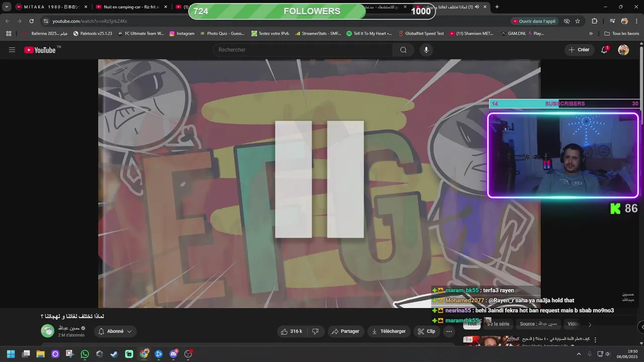Open the Paletools v25.1.23 bookmark

pos(93,34)
